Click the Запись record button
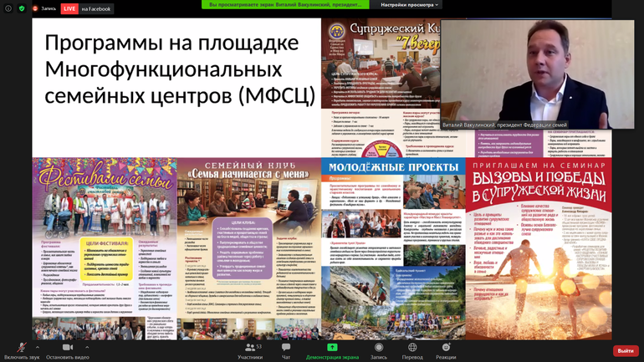The width and height of the screenshot is (644, 362). (379, 351)
